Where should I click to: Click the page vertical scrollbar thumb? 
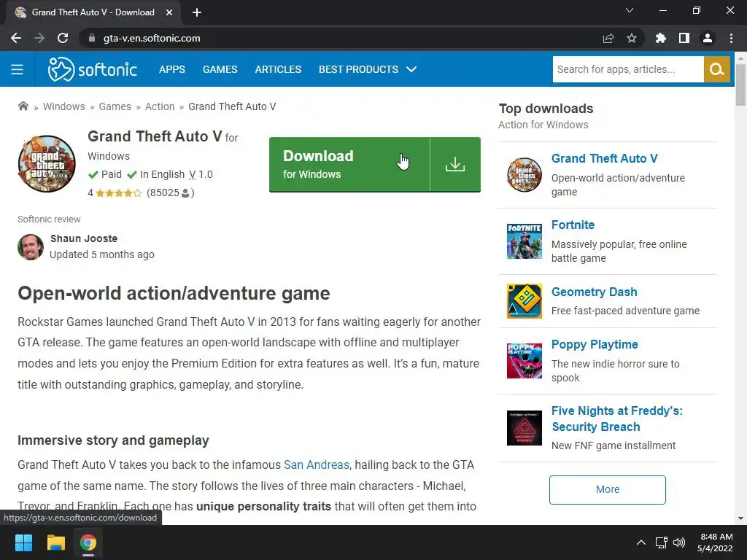(x=740, y=85)
